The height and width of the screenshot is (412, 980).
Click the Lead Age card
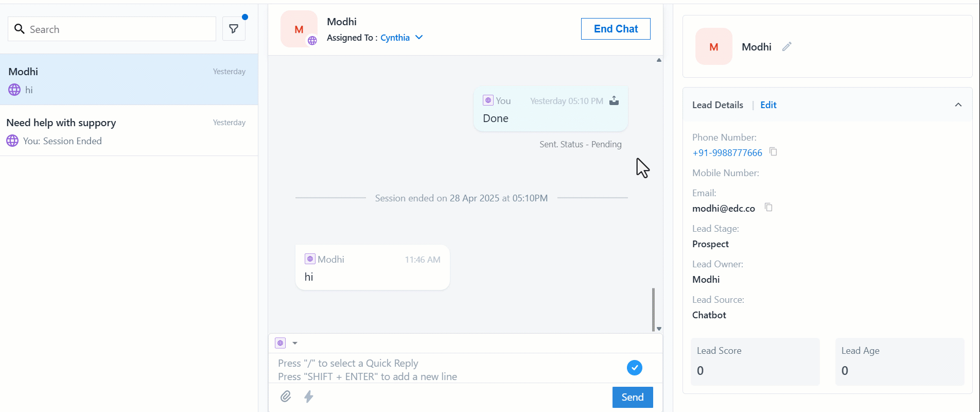point(900,362)
